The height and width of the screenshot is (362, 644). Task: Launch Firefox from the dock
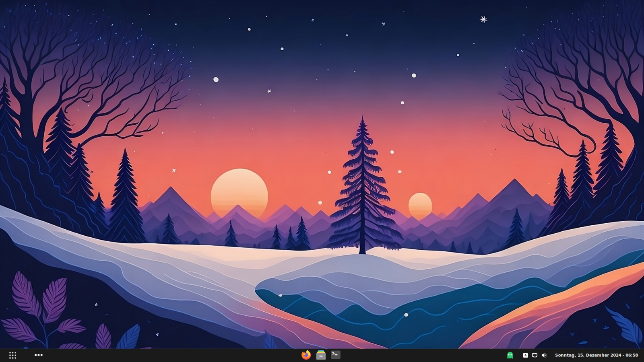[x=306, y=355]
